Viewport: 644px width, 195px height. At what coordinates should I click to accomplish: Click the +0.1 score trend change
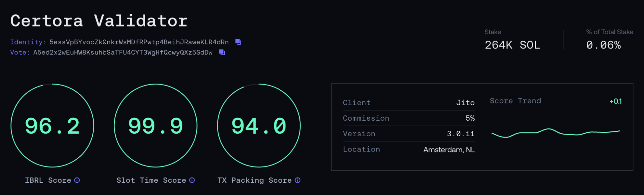coord(615,101)
